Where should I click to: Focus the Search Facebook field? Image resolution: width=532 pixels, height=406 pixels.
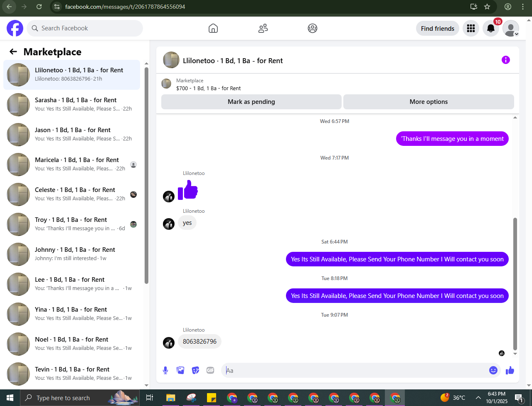(x=85, y=28)
